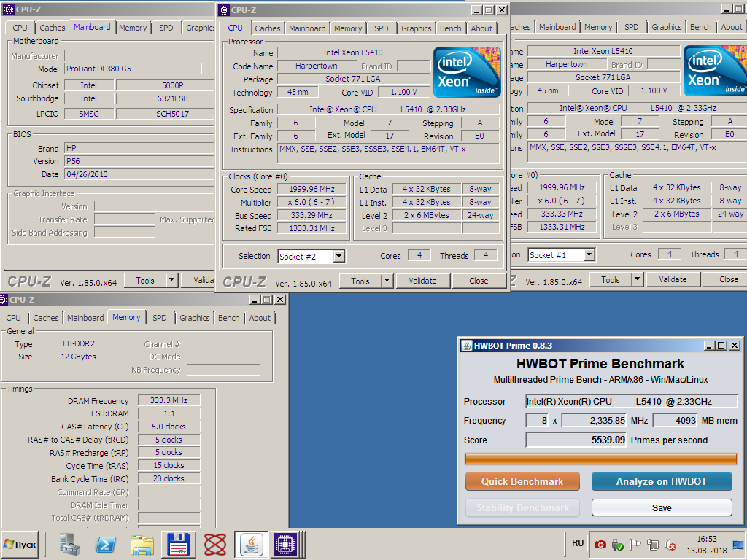
Task: Click CPU-Z title icon of Mainboard window
Action: [9, 9]
